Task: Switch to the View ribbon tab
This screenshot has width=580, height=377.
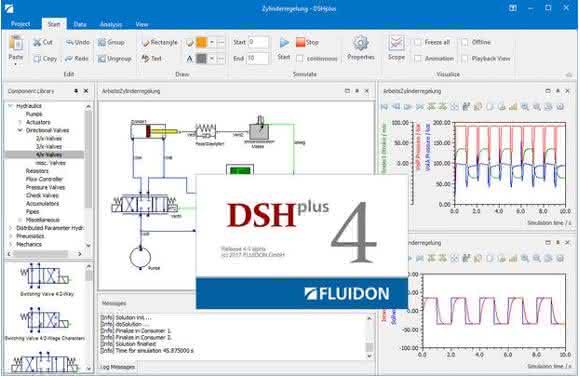Action: [142, 24]
